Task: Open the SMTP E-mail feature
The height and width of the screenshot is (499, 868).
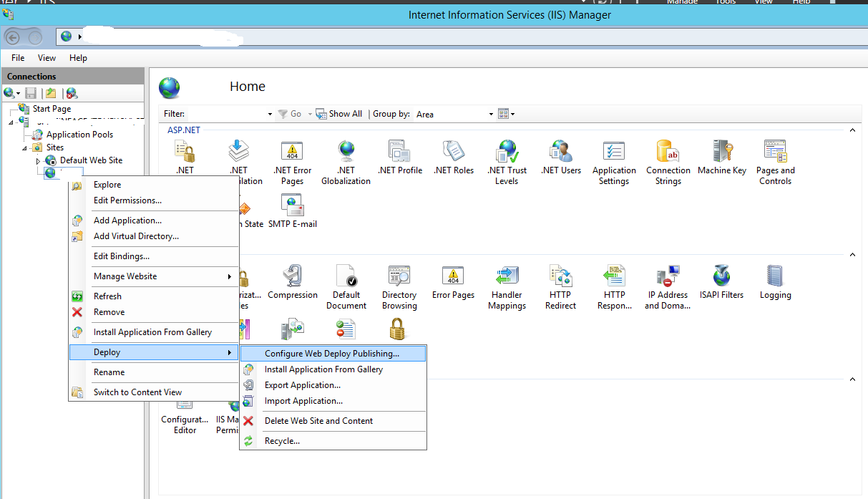Action: [293, 211]
